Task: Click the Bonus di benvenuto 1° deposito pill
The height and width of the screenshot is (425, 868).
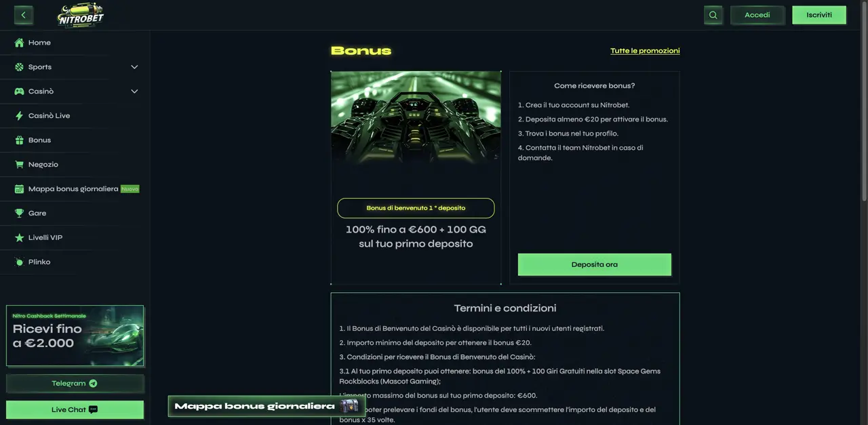Action: 416,208
